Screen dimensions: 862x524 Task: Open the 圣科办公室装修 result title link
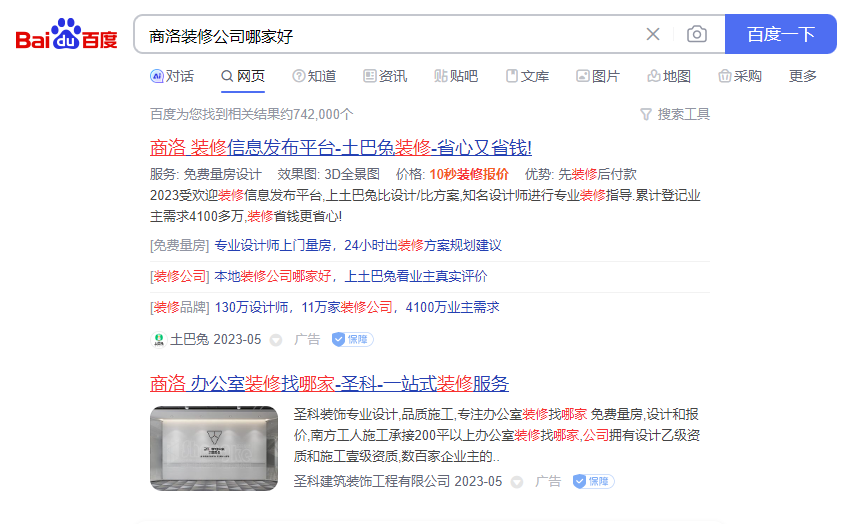coord(329,383)
